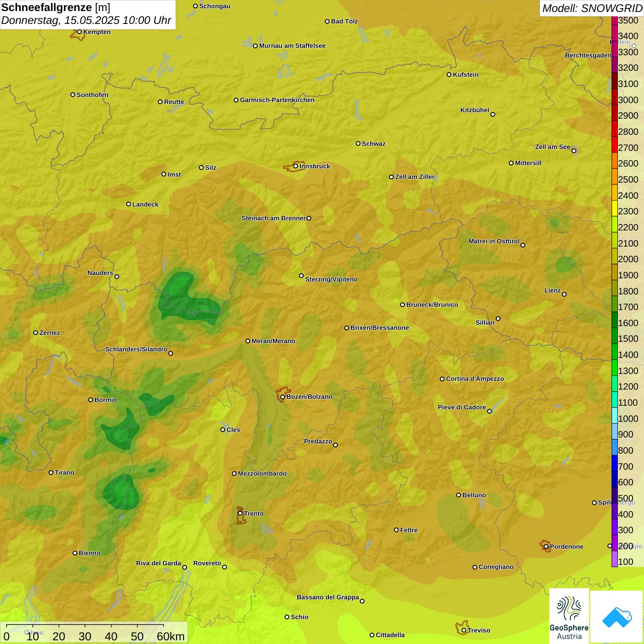This screenshot has height=644, width=644.
Task: Click the Bienno label
Action: 89,553
